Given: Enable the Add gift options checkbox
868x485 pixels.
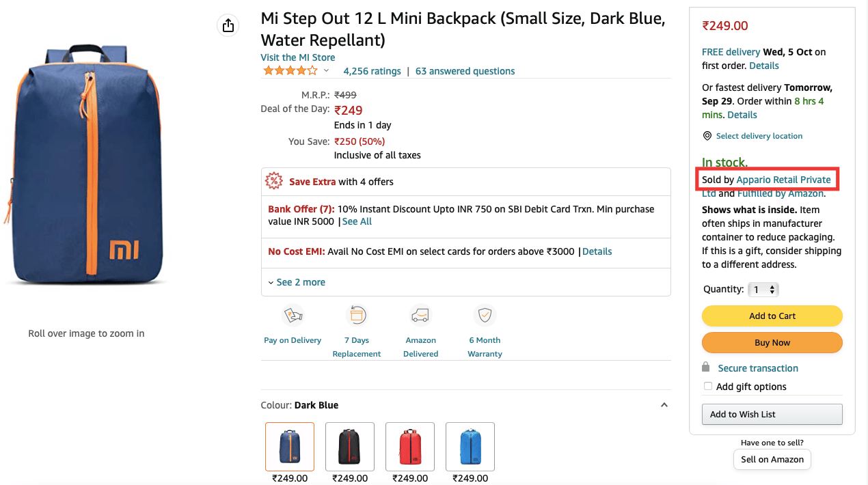Looking at the screenshot, I should tap(707, 386).
